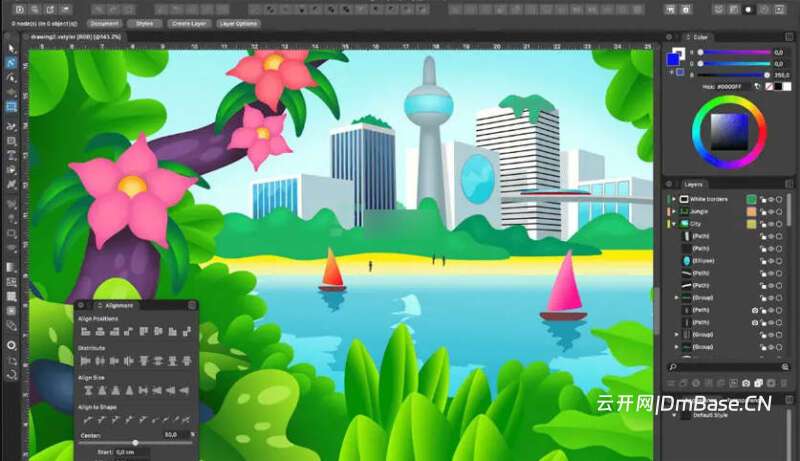
Task: Click the yellow color tag of City layer
Action: (x=751, y=224)
